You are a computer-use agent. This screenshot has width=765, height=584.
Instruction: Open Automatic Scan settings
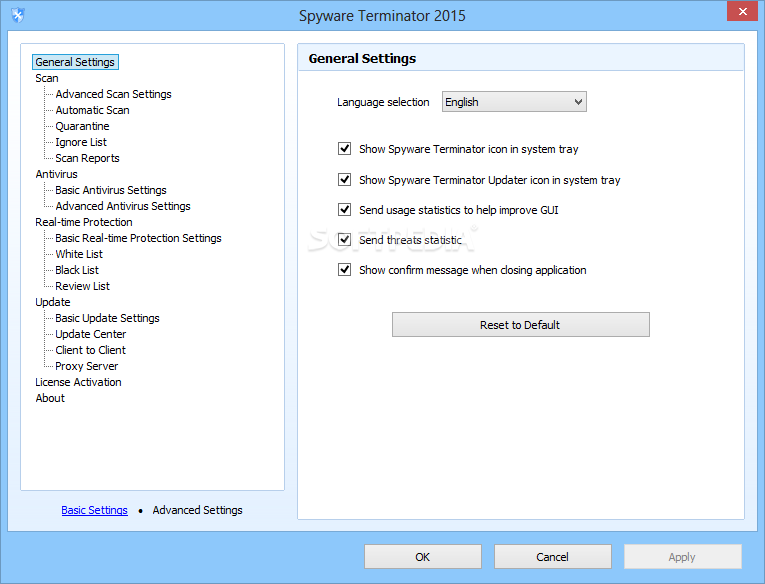click(x=92, y=110)
